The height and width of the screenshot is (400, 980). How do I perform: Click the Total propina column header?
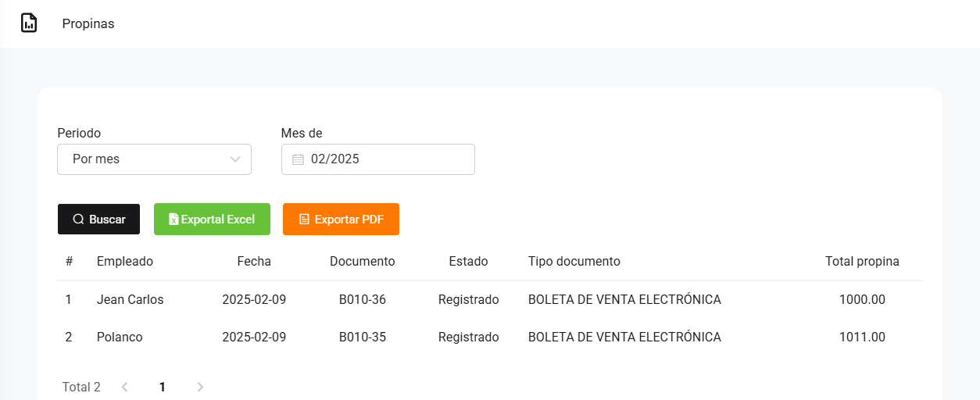coord(862,262)
